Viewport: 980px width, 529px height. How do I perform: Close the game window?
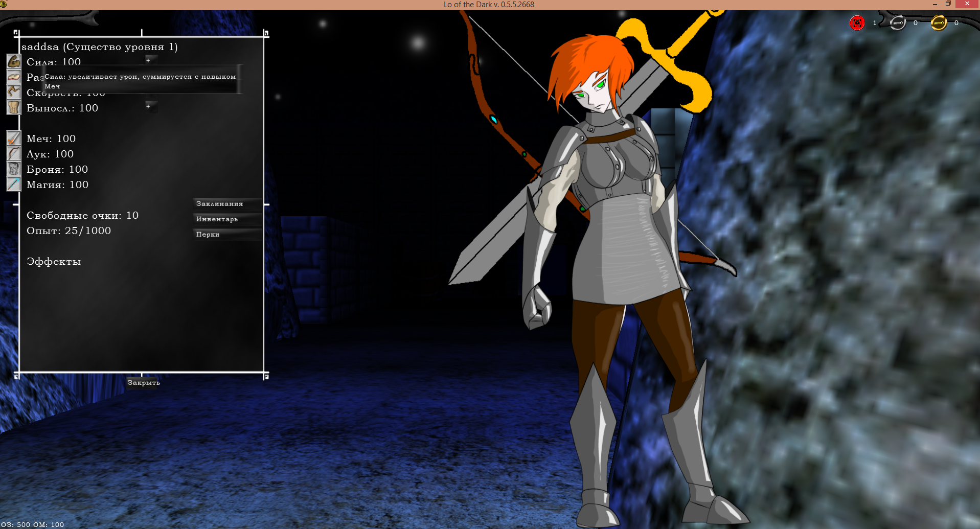tap(967, 4)
